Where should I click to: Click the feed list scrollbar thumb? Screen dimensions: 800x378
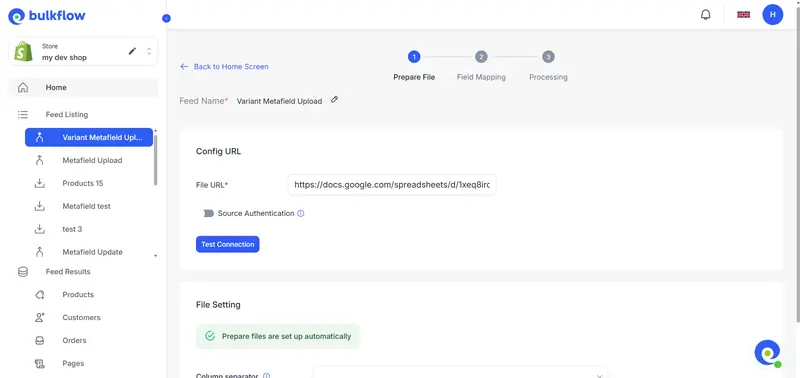click(156, 160)
